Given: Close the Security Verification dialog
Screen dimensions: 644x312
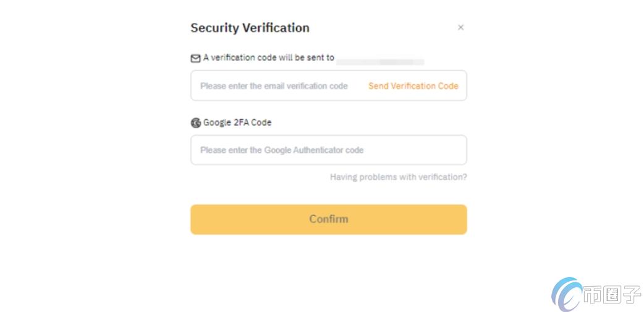Looking at the screenshot, I should click(x=460, y=28).
